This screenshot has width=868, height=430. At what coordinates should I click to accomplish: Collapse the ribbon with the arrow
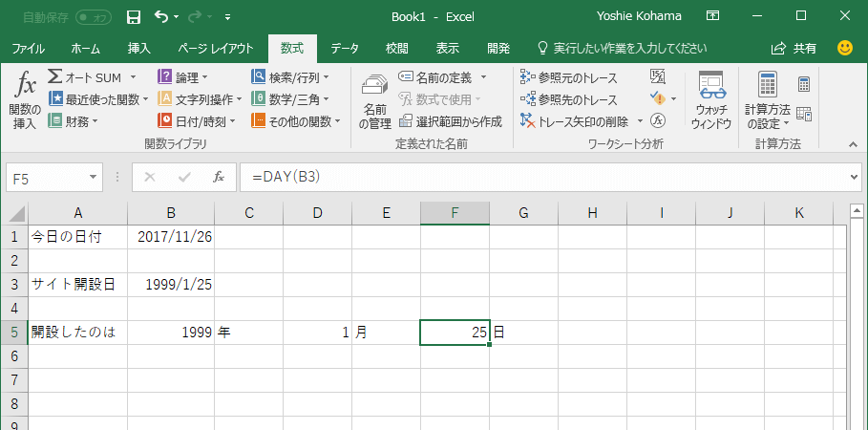(852, 143)
